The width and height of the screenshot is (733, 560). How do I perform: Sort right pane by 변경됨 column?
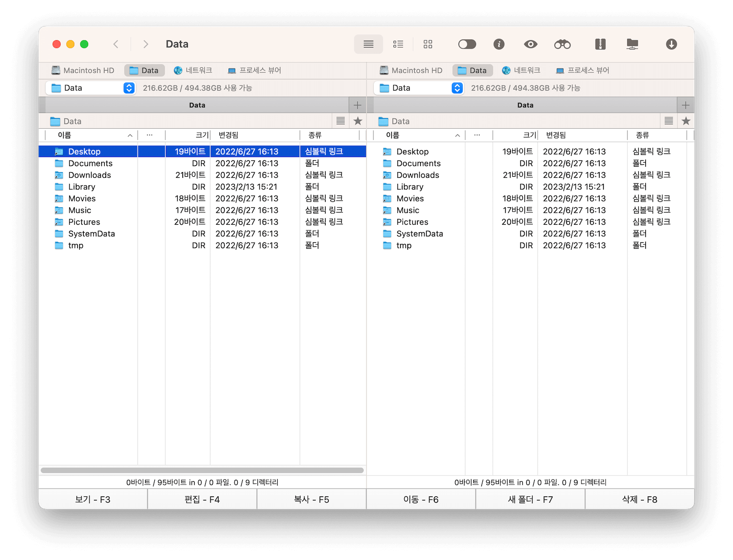(x=582, y=135)
